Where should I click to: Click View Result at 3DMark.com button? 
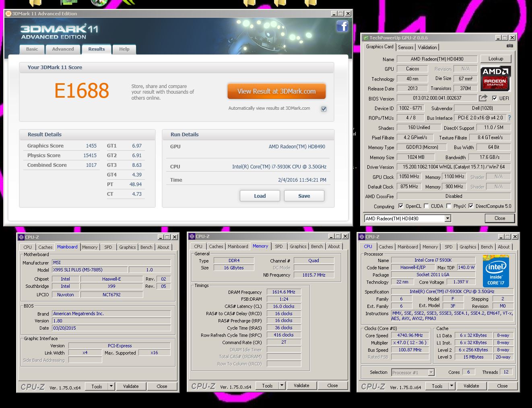(x=276, y=91)
